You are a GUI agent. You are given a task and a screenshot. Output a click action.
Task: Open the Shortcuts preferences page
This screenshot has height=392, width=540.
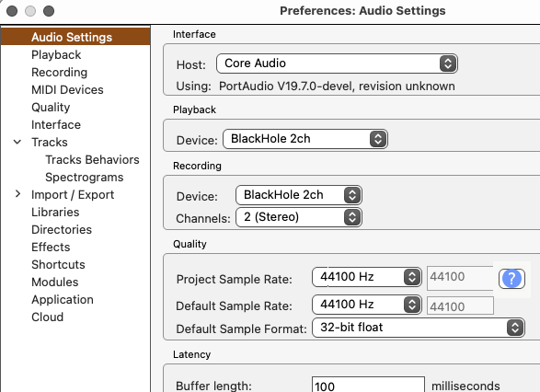pyautogui.click(x=58, y=264)
